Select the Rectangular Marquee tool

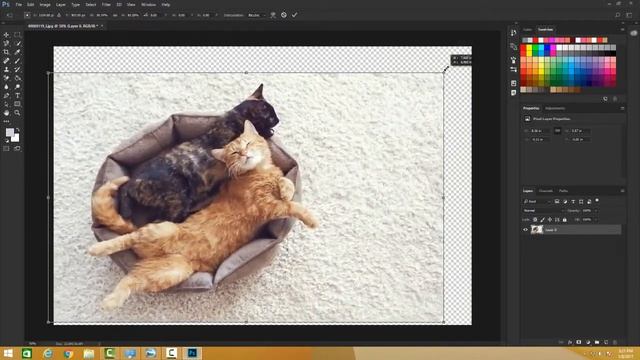[x=17, y=35]
